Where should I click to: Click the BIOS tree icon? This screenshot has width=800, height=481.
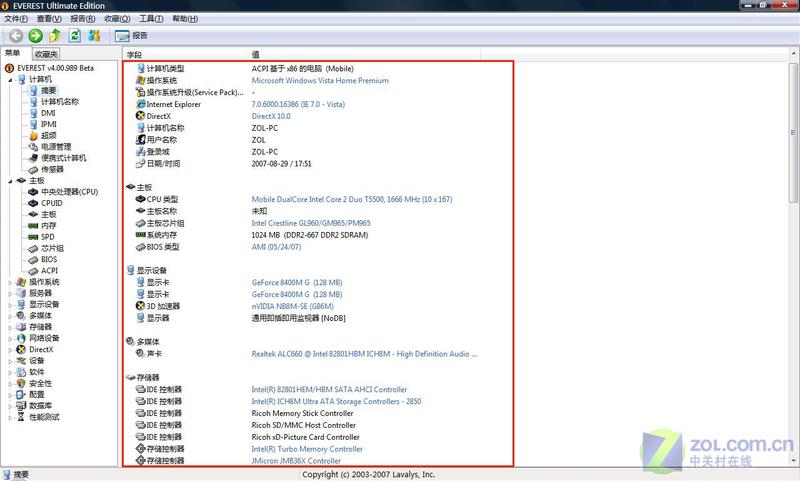click(x=33, y=260)
